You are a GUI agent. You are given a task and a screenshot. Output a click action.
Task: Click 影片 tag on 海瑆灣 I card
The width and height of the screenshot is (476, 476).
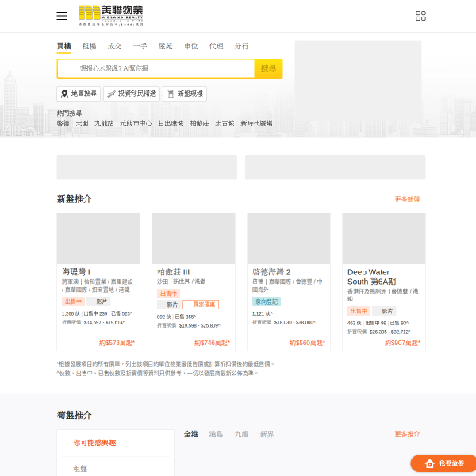click(99, 301)
